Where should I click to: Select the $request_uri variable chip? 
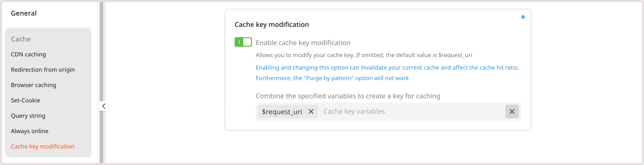(x=282, y=112)
